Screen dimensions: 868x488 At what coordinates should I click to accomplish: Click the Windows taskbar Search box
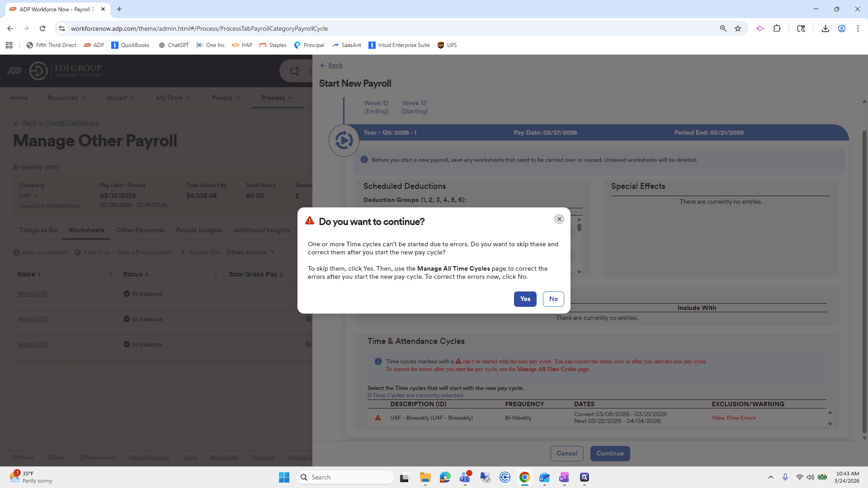point(345,477)
